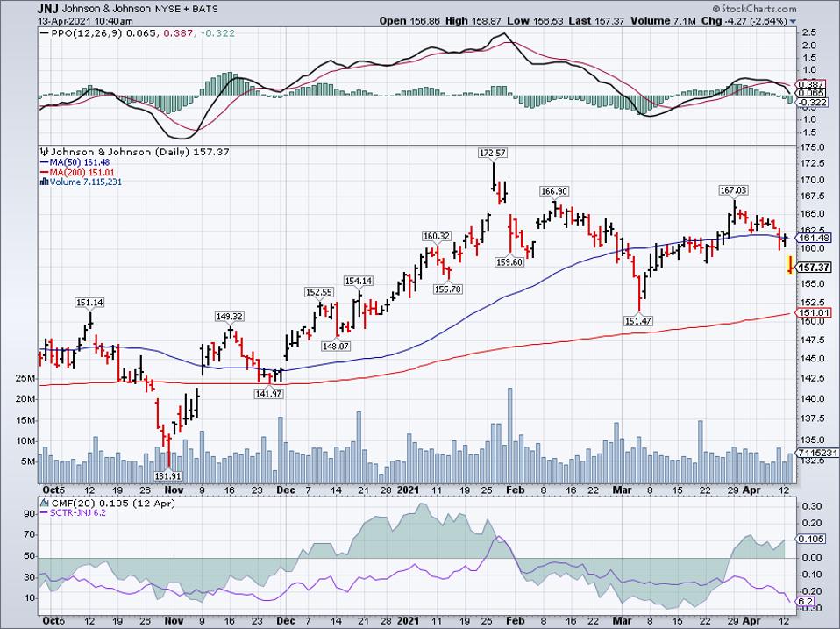The height and width of the screenshot is (629, 840).
Task: Click the candlestick icon before Johnson & Johnson (Daily)
Action: click(x=45, y=152)
